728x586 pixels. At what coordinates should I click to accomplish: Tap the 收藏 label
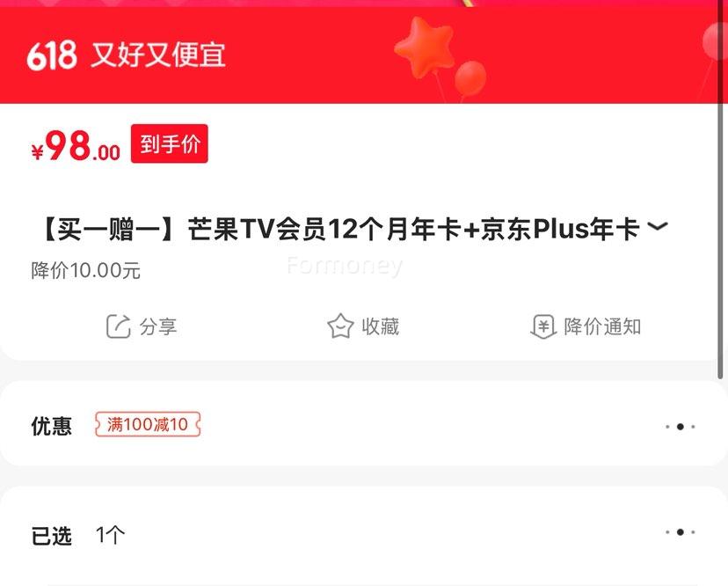pos(380,326)
